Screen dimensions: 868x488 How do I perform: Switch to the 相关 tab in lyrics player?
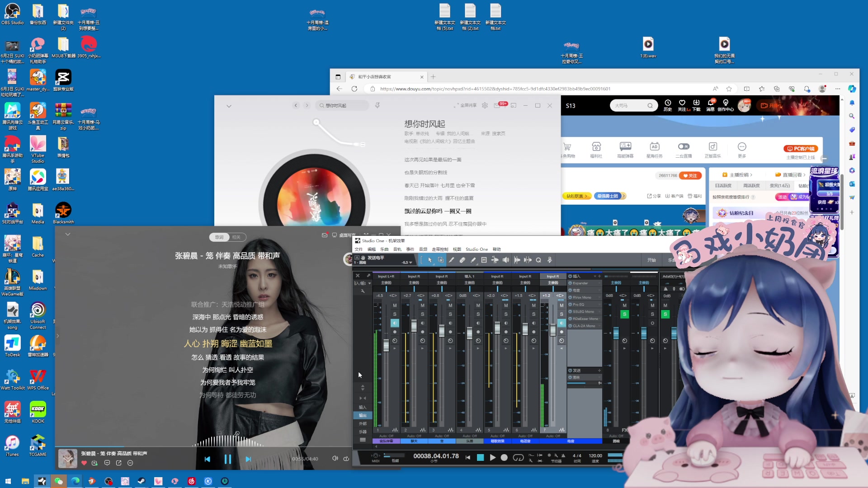236,237
